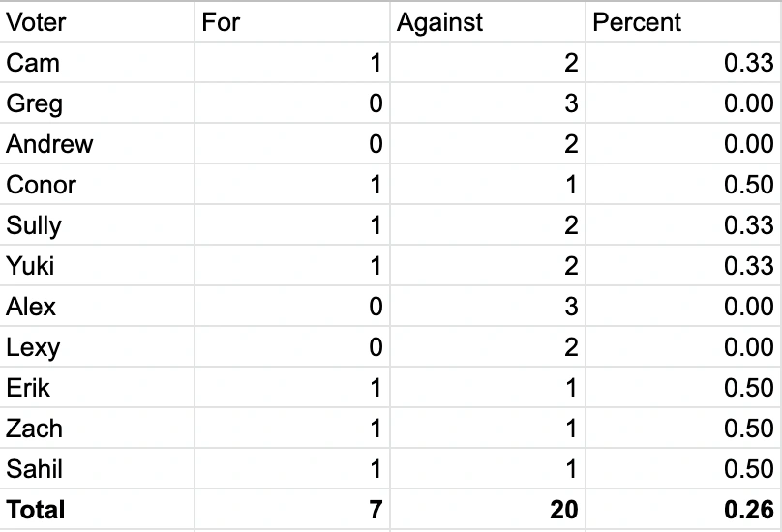Screen dimensions: 782x532
Task: Click Conor's Percent value cell
Action: pos(682,185)
